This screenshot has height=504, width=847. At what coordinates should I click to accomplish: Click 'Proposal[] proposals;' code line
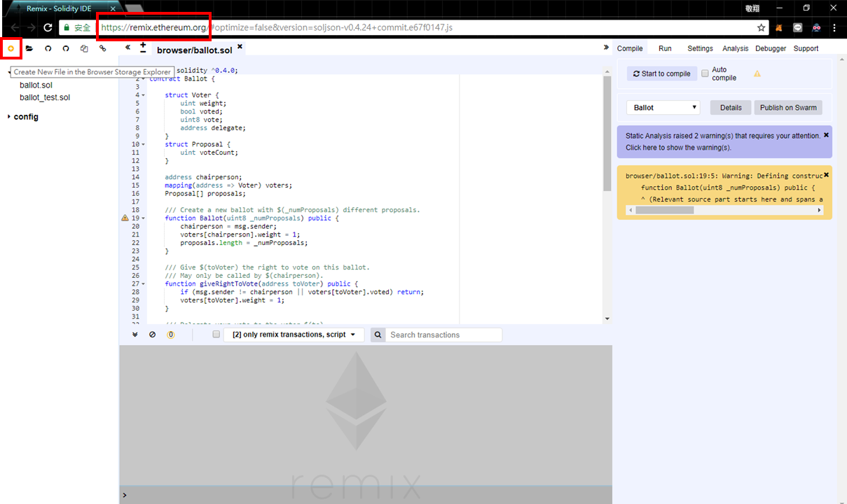click(205, 194)
